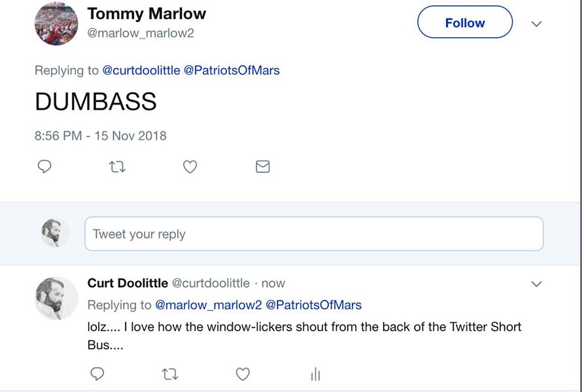This screenshot has height=392, width=582.
Task: View tweet activity analytics for Curt's reply
Action: click(315, 374)
